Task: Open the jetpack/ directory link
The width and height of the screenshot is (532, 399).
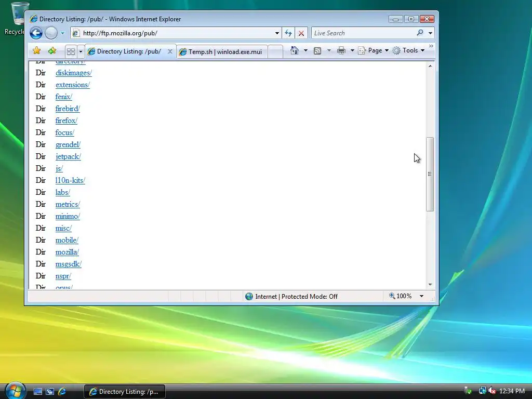Action: tap(68, 156)
